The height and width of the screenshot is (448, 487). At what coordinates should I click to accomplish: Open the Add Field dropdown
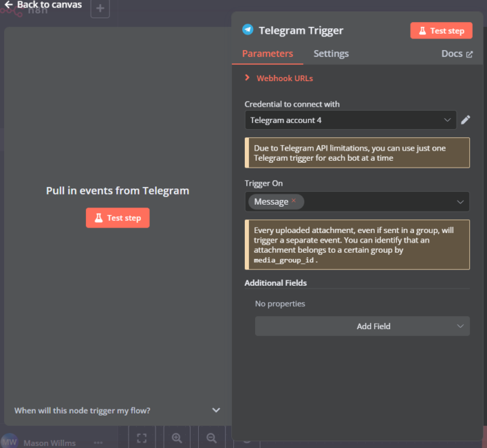(362, 326)
